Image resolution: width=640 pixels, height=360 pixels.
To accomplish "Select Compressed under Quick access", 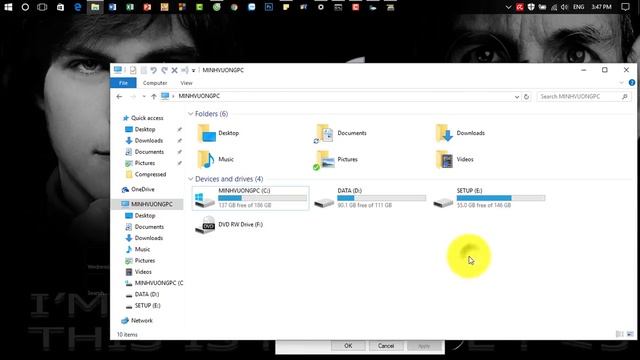I will coord(150,174).
